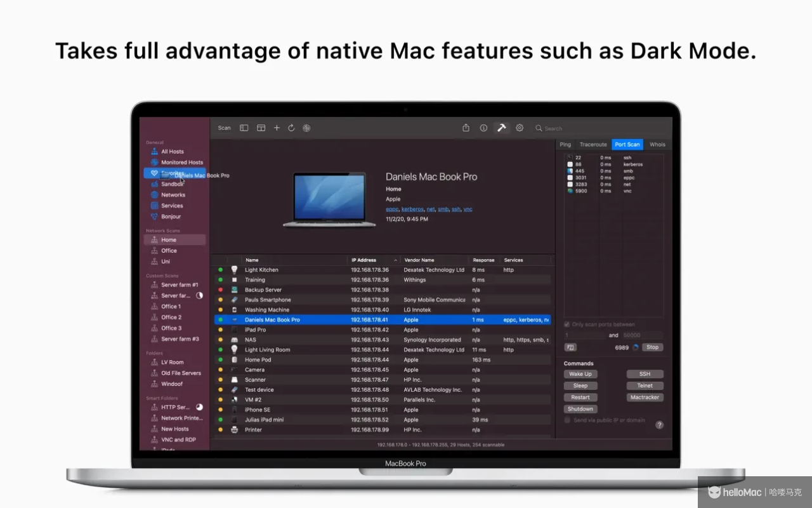Switch to the Ping tab
Screen dimensions: 812x508
(565, 145)
